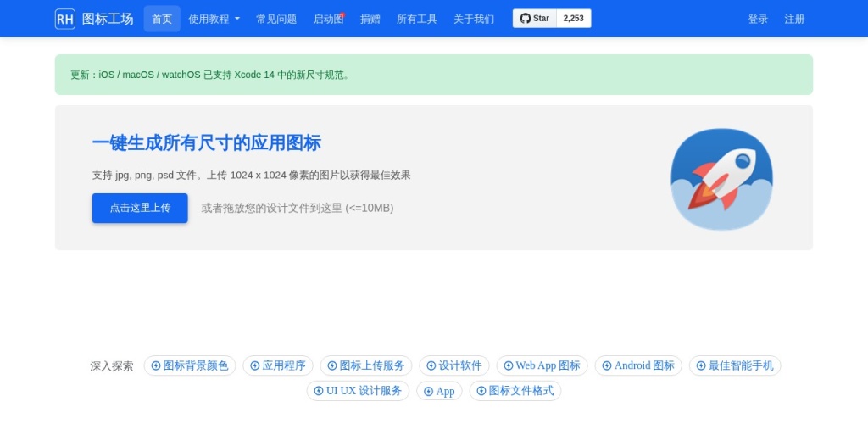Screen dimensions: 868x424
Task: Click the 注册 link
Action: [x=794, y=19]
